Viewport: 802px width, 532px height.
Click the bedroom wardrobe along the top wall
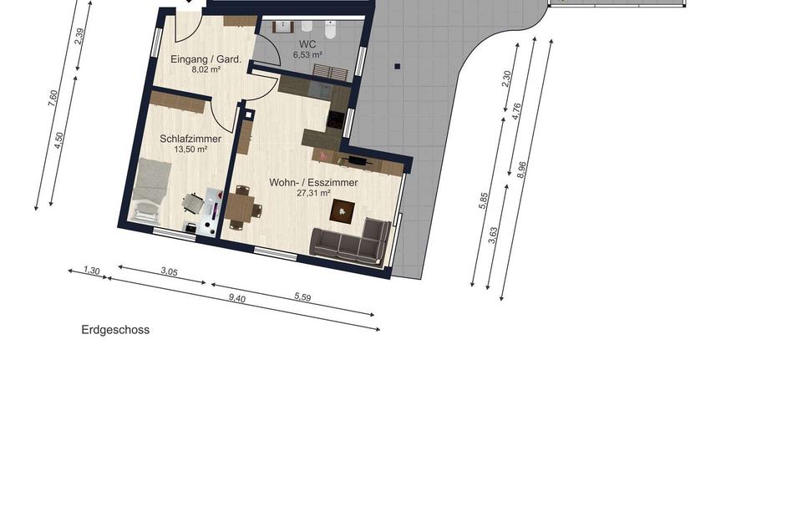[176, 102]
